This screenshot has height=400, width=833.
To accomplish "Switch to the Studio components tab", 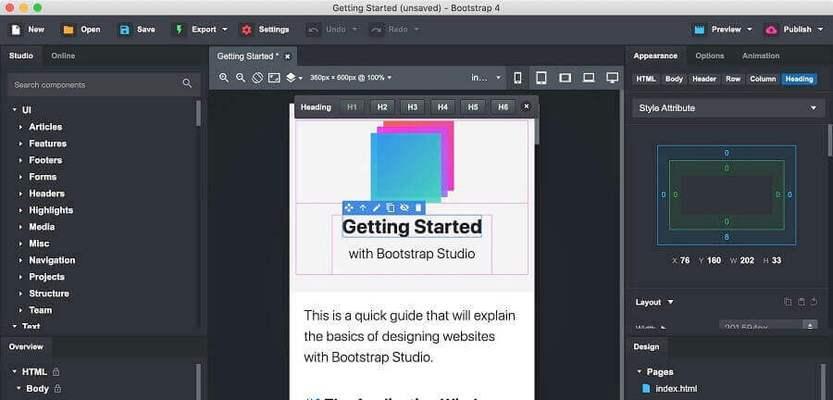I will tap(21, 56).
